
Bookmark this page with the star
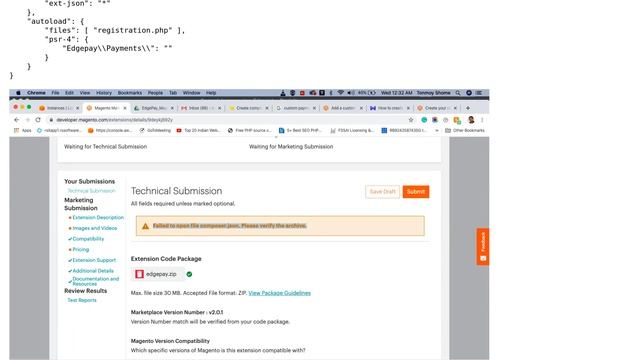[x=411, y=120]
